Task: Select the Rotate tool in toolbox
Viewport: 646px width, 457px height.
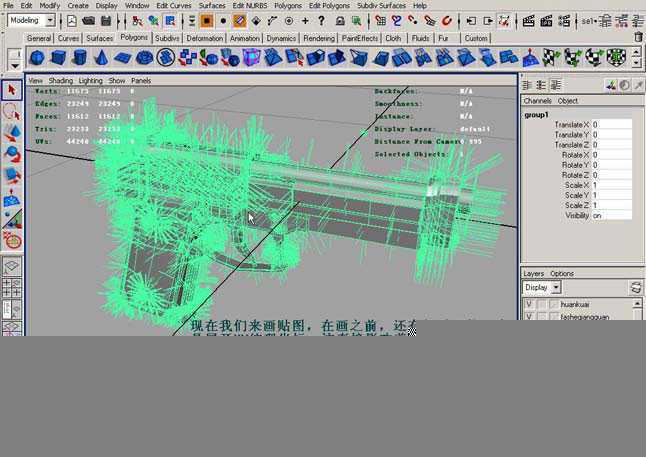Action: tap(12, 154)
